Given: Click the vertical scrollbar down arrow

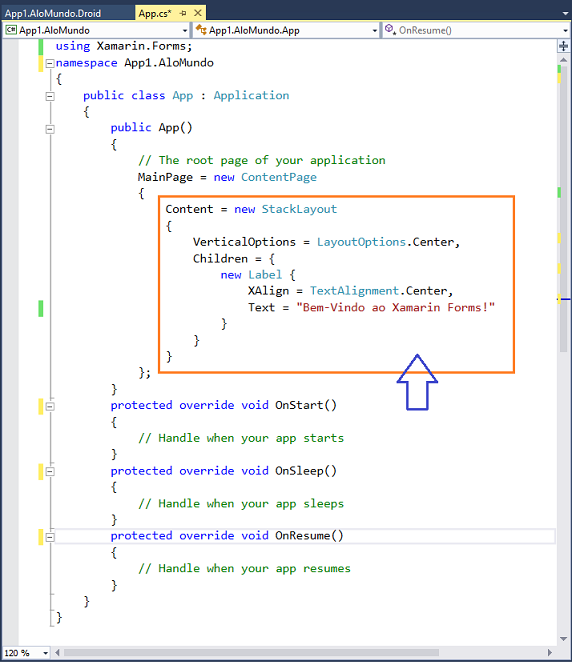Looking at the screenshot, I should [564, 639].
